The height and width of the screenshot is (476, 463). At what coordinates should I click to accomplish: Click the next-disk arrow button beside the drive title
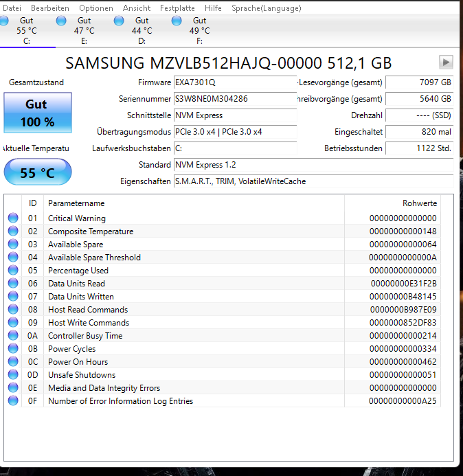click(446, 63)
